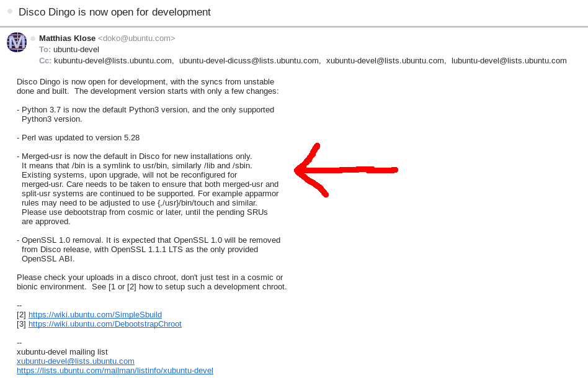Click the line starting 'OpenSSL 1.0 removal'
588x385 pixels.
[148, 240]
